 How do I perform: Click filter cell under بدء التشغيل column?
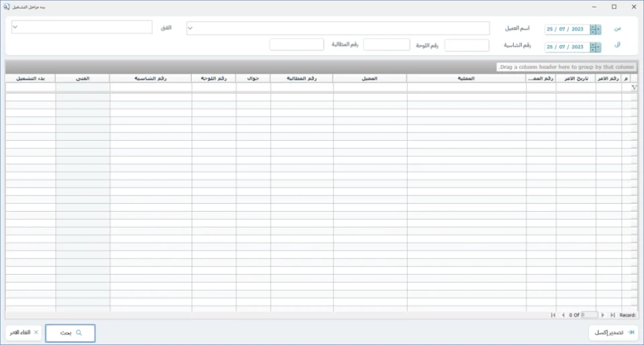30,87
